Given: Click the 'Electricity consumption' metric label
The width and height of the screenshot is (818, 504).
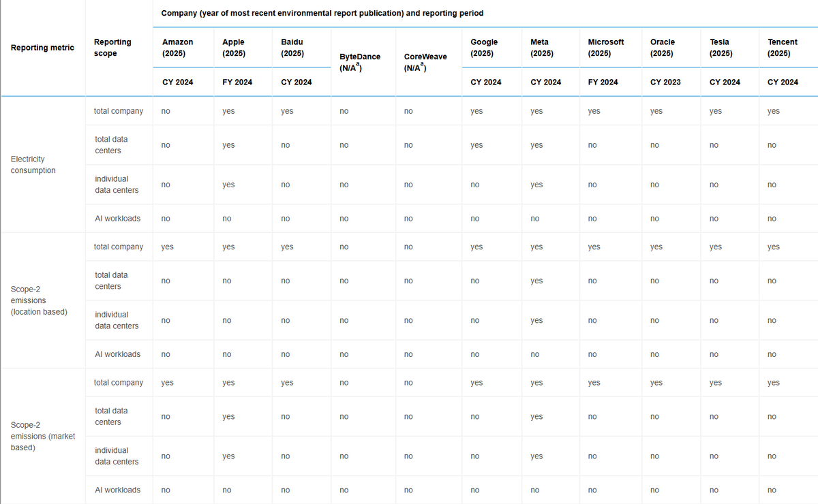Looking at the screenshot, I should click(33, 165).
